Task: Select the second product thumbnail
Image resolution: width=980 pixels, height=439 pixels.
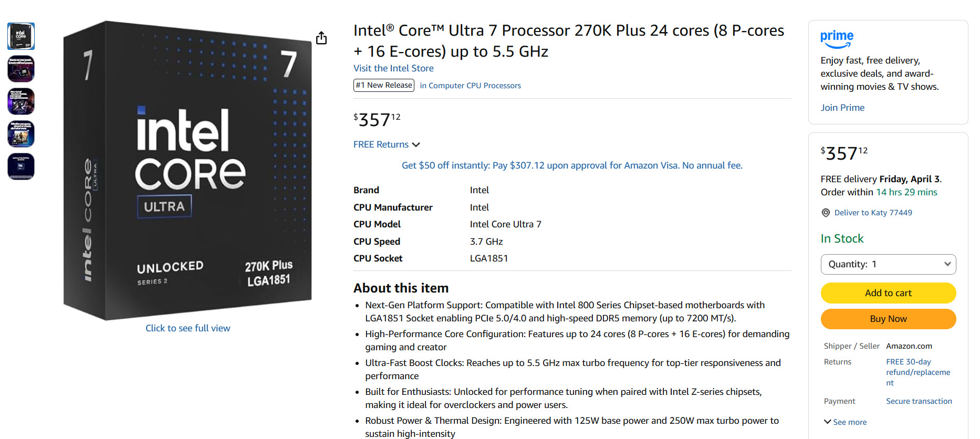Action: click(20, 69)
